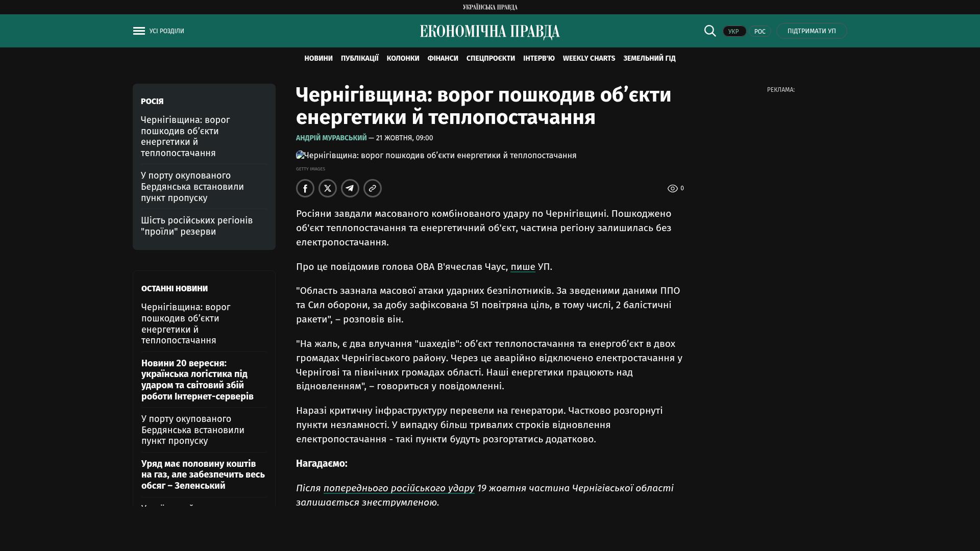The image size is (980, 551).
Task: Click author name Андрій Муравський
Action: pos(331,138)
